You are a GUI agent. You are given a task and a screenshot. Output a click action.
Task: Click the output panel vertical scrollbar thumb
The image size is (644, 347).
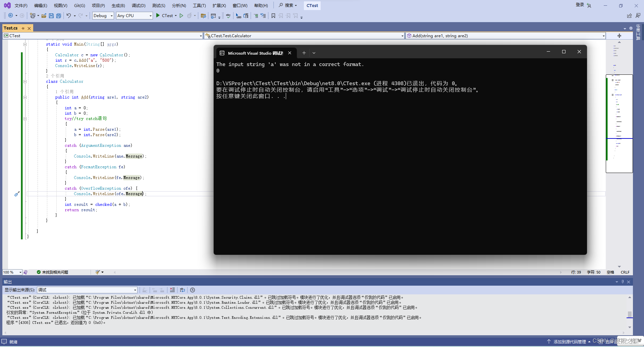pos(630,314)
